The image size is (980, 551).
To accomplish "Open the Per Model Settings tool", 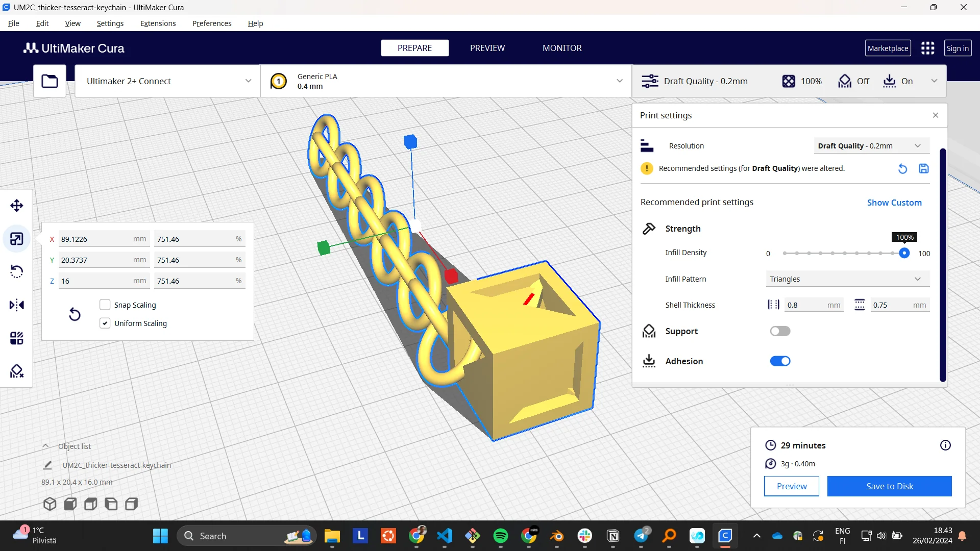I will tap(16, 338).
